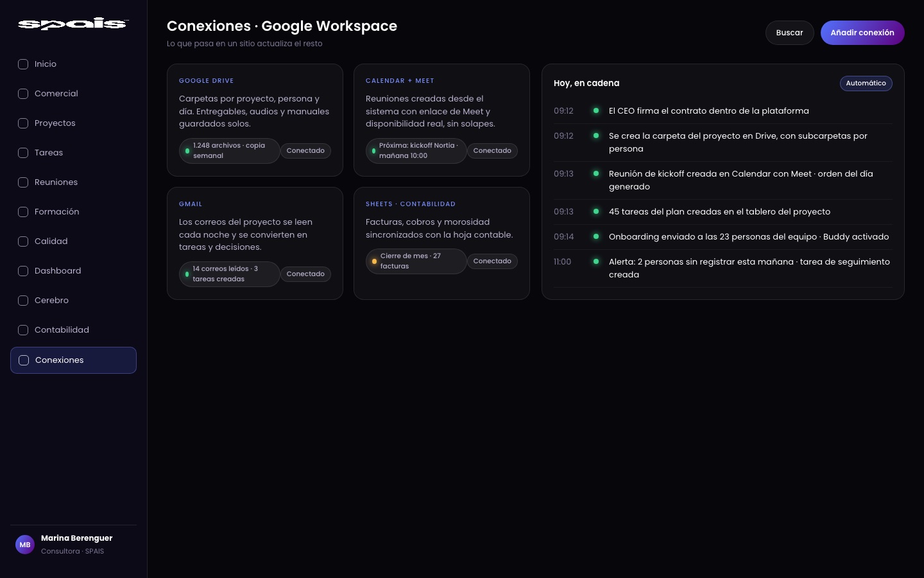Click the MB user avatar

tap(25, 545)
